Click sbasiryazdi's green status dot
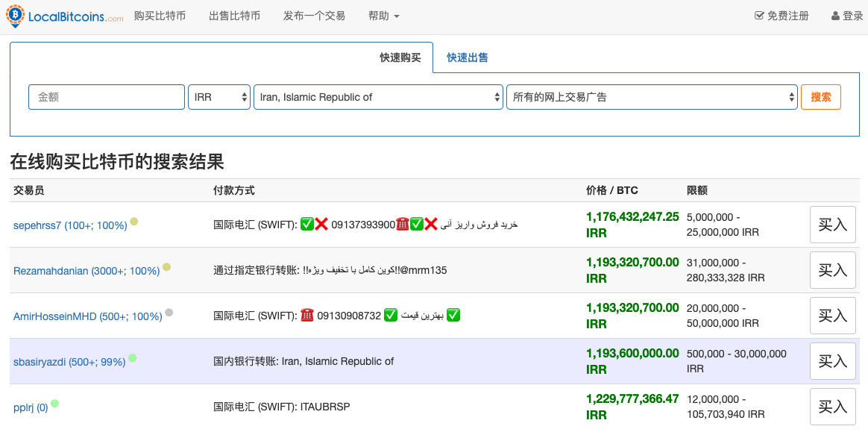 pyautogui.click(x=132, y=358)
